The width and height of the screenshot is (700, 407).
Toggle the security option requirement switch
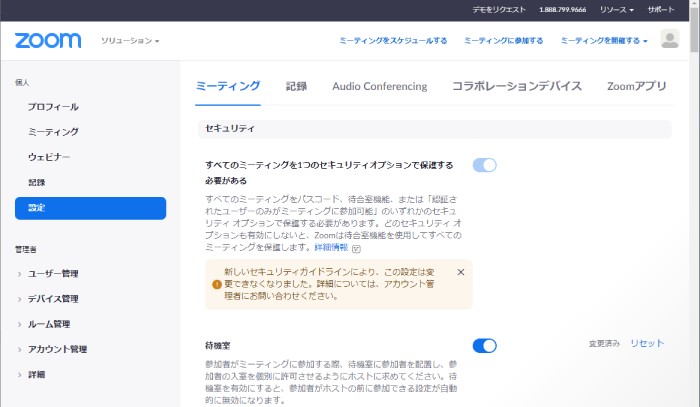[484, 165]
